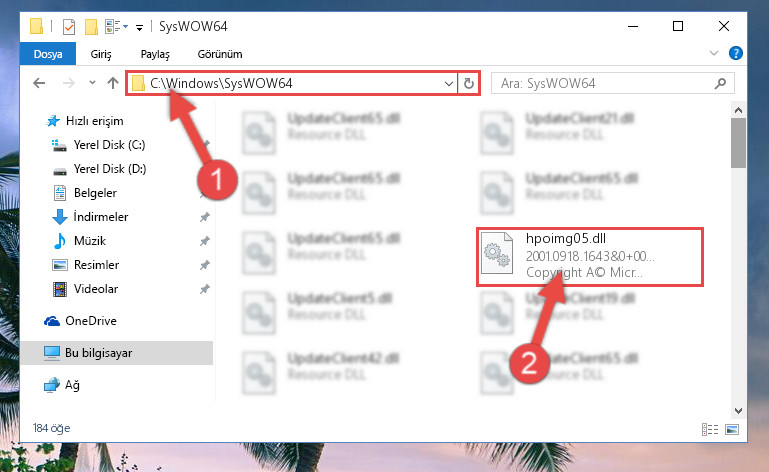This screenshot has width=769, height=472.
Task: Open the Paylaş ribbon tab
Action: tap(155, 54)
